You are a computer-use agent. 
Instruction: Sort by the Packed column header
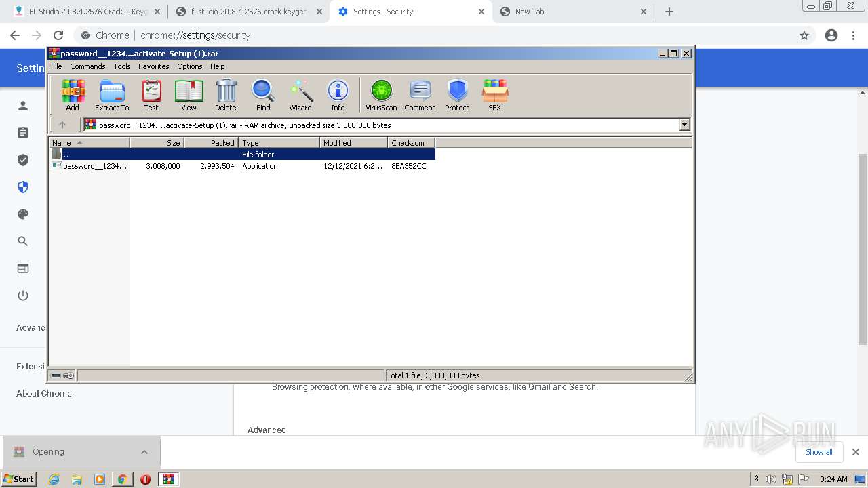coord(211,142)
